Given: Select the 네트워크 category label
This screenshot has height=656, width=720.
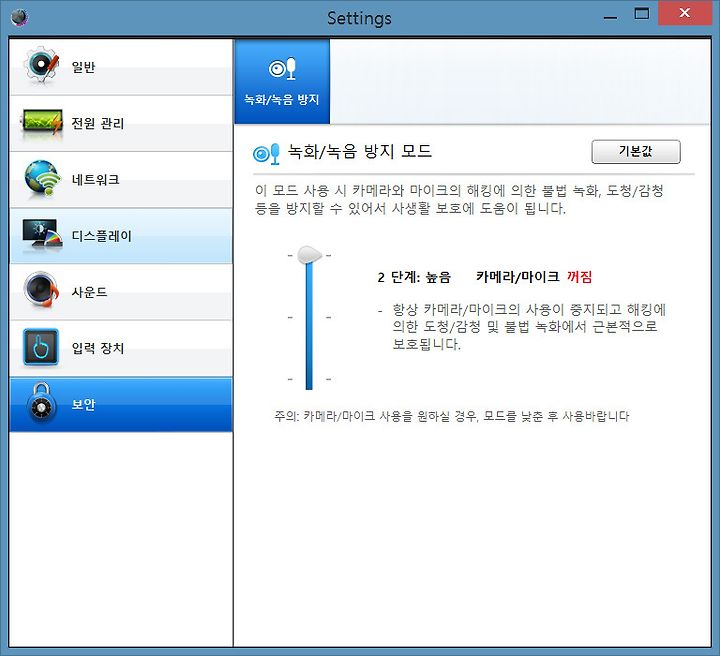Looking at the screenshot, I should point(96,179).
